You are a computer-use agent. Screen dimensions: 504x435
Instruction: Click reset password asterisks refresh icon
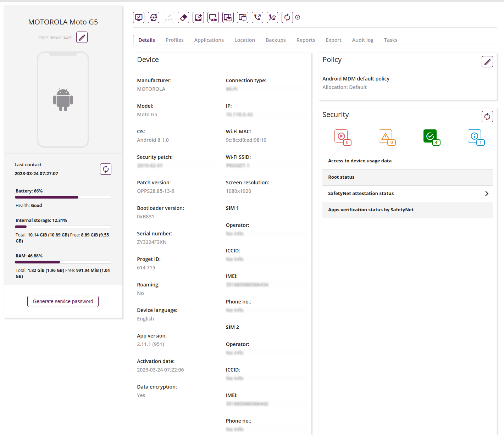154,17
